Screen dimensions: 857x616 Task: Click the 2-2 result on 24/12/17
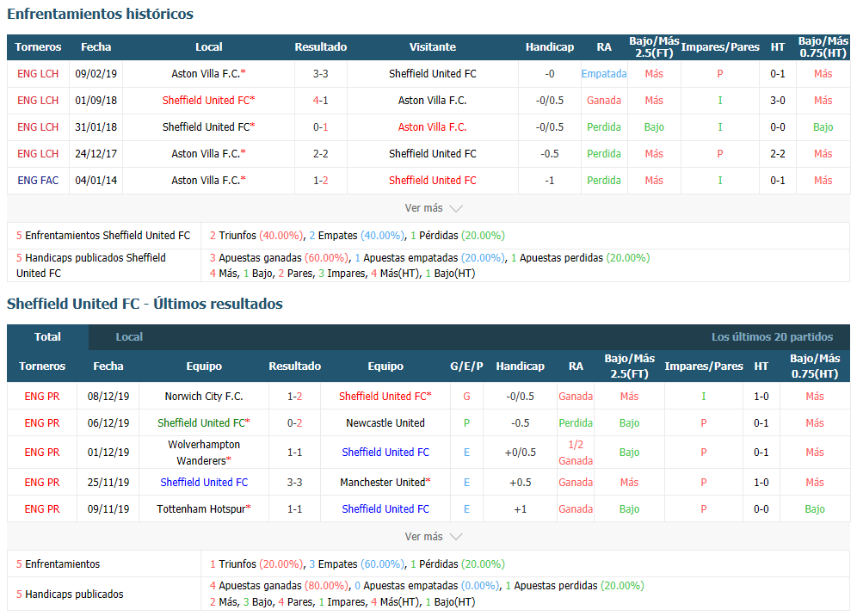click(320, 154)
